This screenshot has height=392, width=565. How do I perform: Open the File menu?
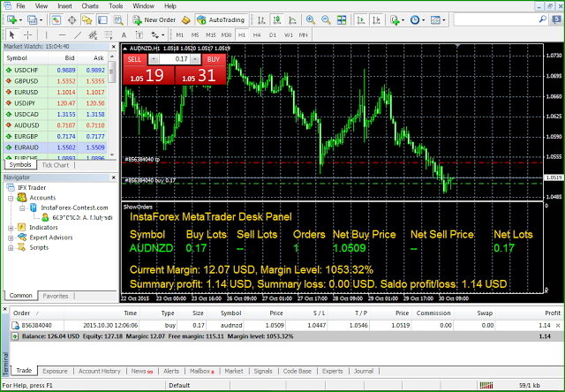coord(20,6)
